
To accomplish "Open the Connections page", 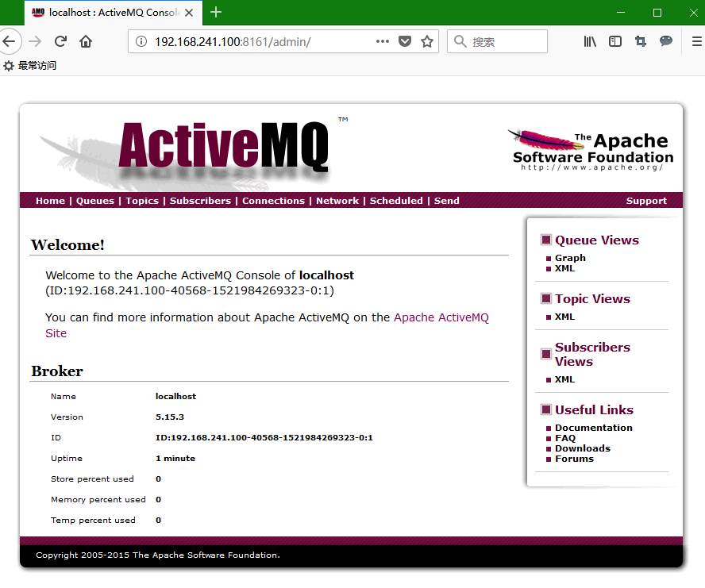I will [x=273, y=201].
